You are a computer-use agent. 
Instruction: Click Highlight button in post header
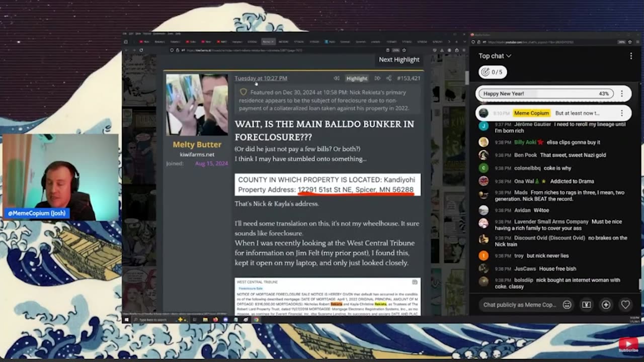357,78
